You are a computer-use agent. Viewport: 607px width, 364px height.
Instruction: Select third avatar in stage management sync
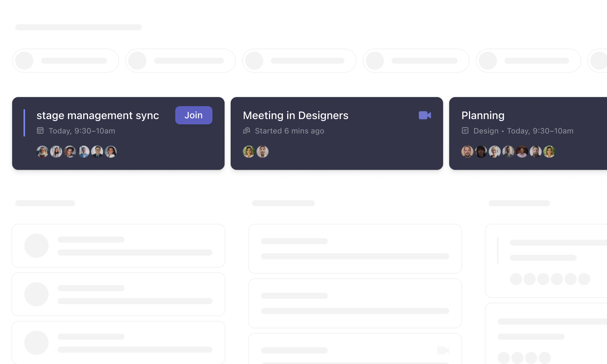coord(70,152)
